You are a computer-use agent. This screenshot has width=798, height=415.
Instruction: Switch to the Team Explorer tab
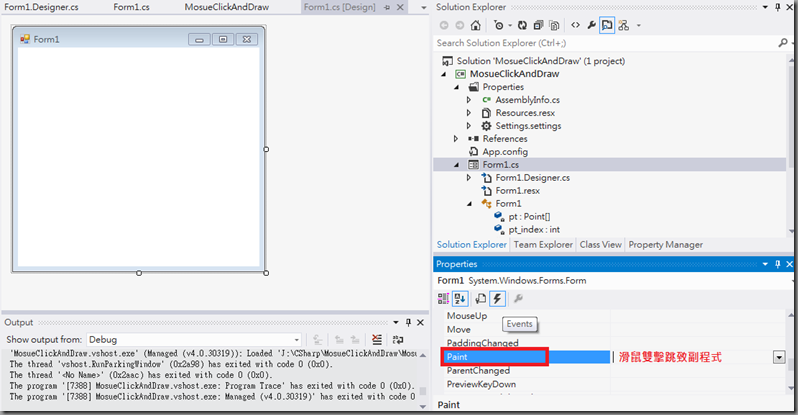point(543,245)
